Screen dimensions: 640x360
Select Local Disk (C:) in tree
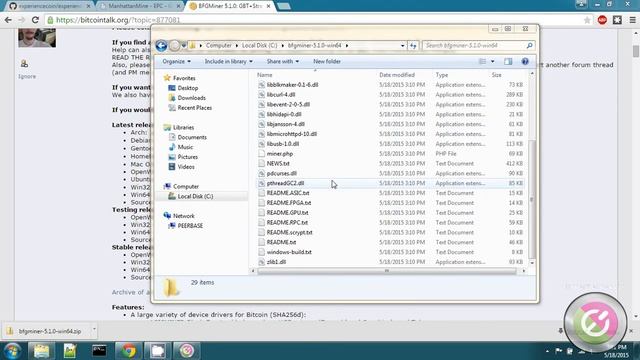195,196
